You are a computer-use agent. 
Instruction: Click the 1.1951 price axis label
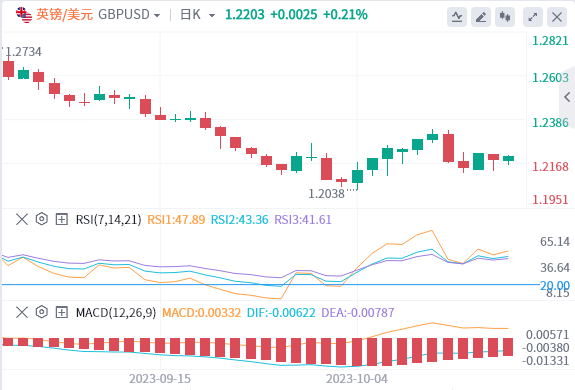click(x=550, y=200)
